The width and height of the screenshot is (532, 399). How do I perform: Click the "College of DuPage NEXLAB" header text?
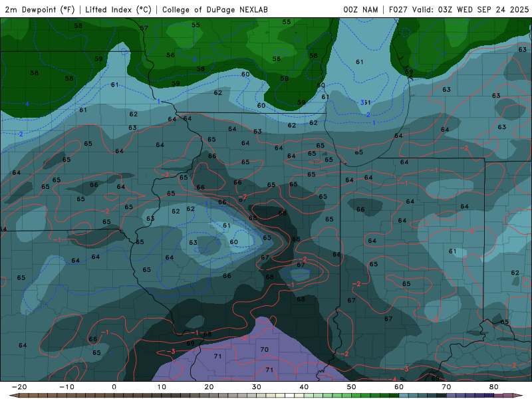tap(215, 9)
